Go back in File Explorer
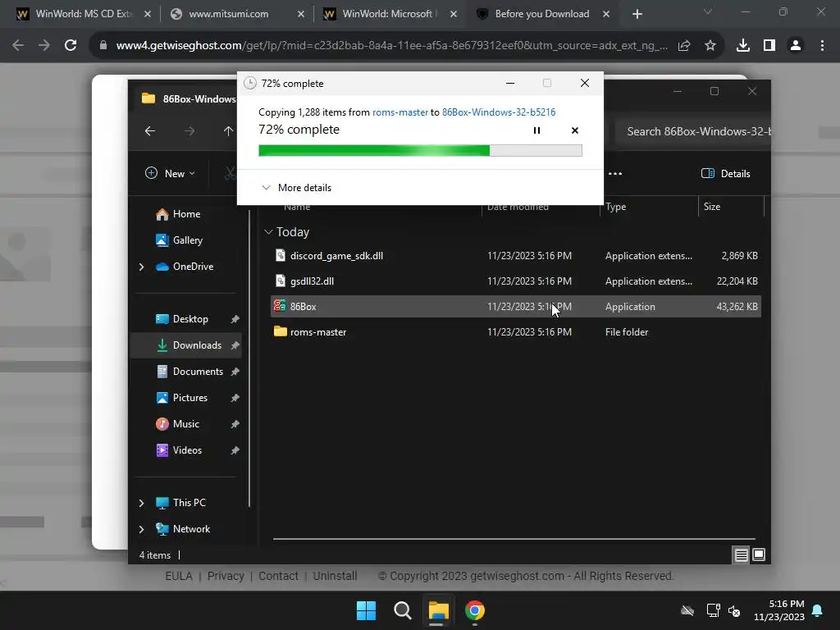 [x=150, y=130]
